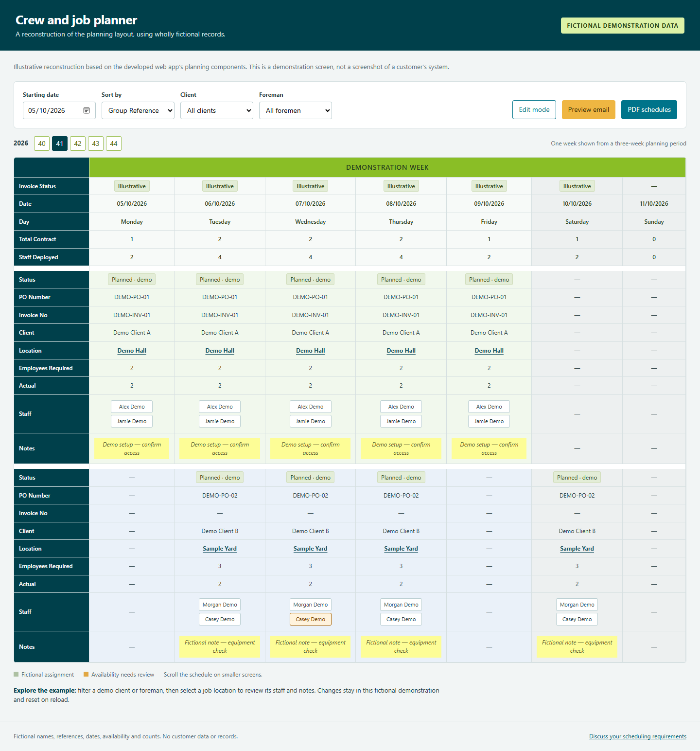Click Discuss your scheduling requirements link
This screenshot has height=751, width=700.
[638, 736]
